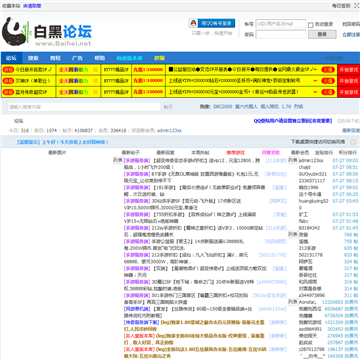This screenshot has width=360, height=360.
Task: Click the red badge in the second ad row
Action: coord(8,81)
